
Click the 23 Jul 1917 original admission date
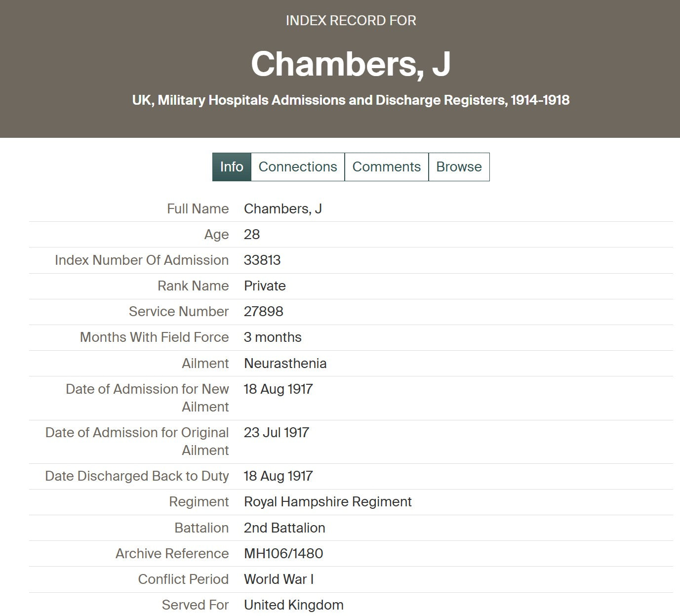277,433
